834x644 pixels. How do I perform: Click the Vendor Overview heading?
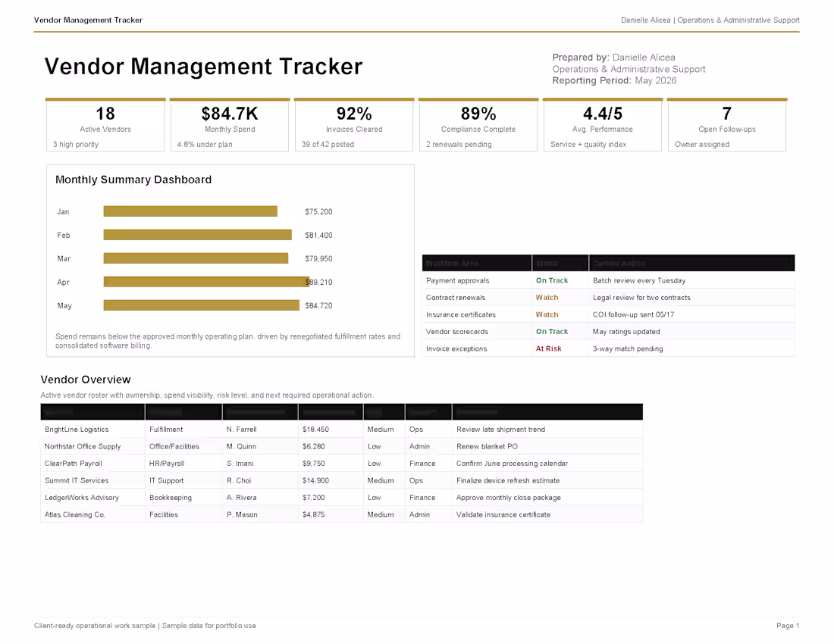point(86,380)
